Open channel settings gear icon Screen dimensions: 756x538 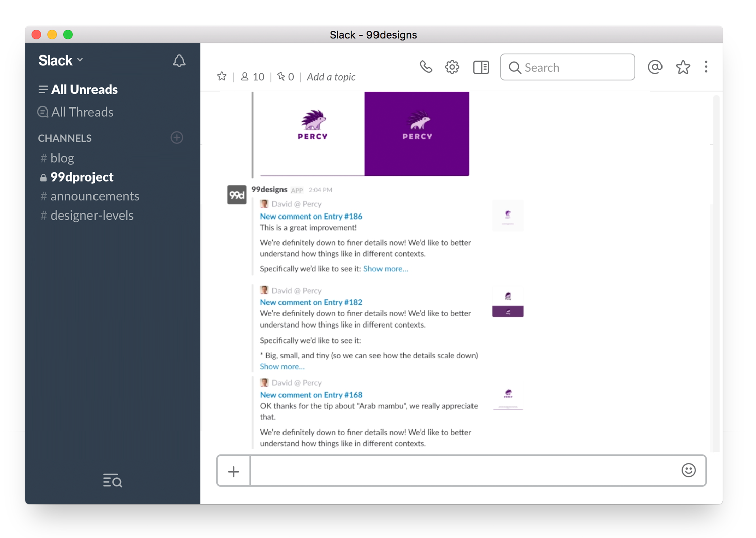pos(452,67)
